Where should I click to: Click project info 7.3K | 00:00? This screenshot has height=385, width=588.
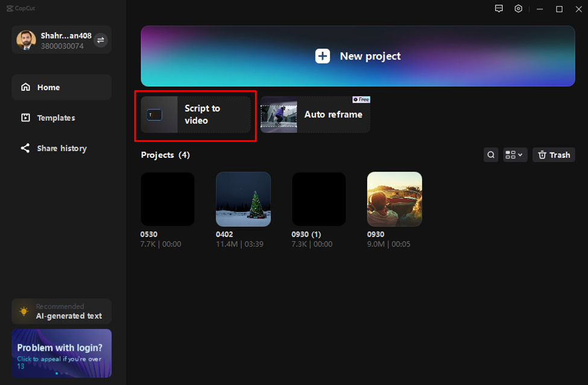tap(312, 244)
